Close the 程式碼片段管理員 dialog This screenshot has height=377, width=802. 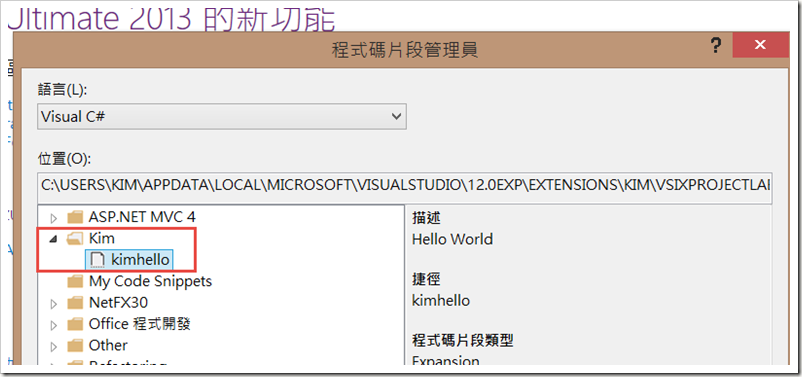click(760, 46)
